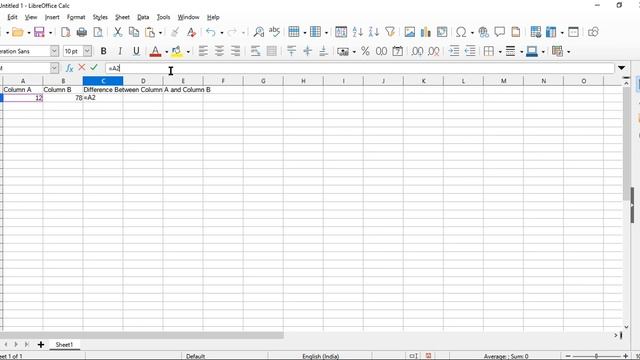Select column H header
Viewport: 640px width, 360px height.
[303, 81]
